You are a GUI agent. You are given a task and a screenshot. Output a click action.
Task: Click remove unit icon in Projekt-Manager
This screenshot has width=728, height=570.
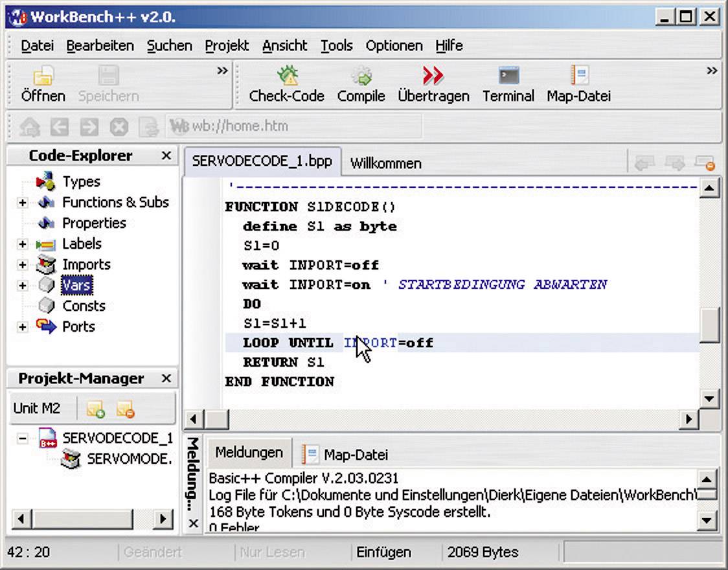pos(126,409)
